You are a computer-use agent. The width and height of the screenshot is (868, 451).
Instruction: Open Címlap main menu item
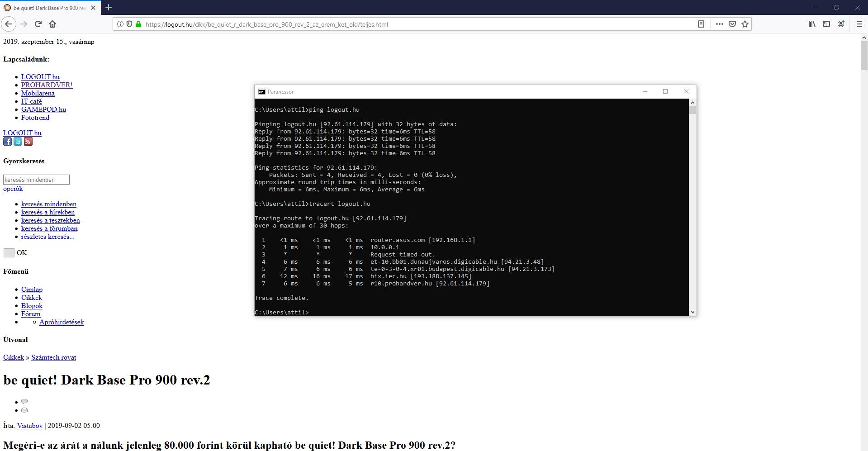click(x=32, y=290)
